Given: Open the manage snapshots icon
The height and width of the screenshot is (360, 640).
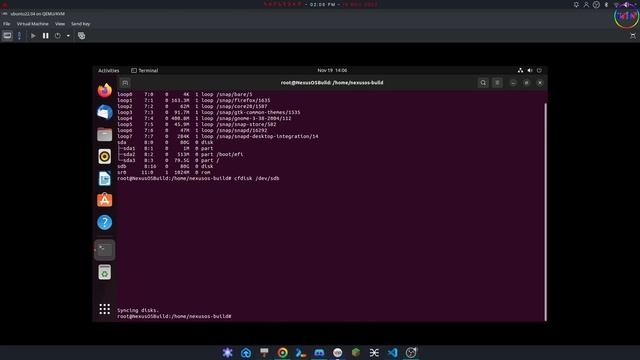Looking at the screenshot, I should click(82, 36).
